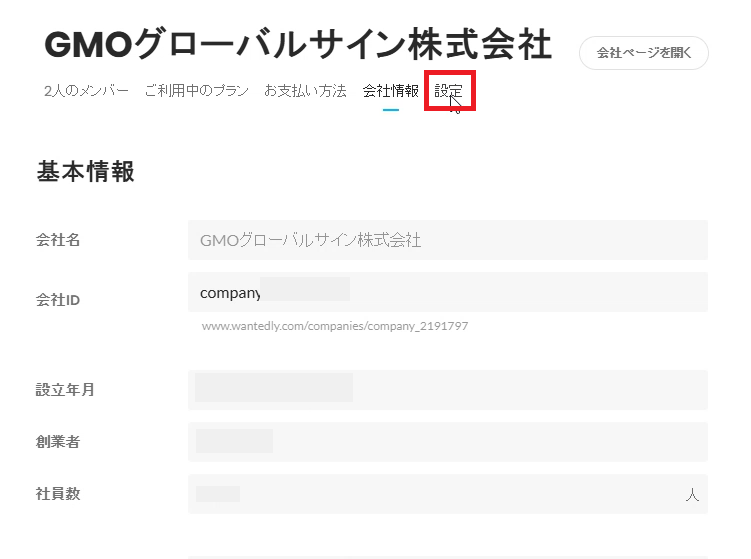The image size is (751, 559).
Task: Click the 設立年月 label
Action: point(65,389)
